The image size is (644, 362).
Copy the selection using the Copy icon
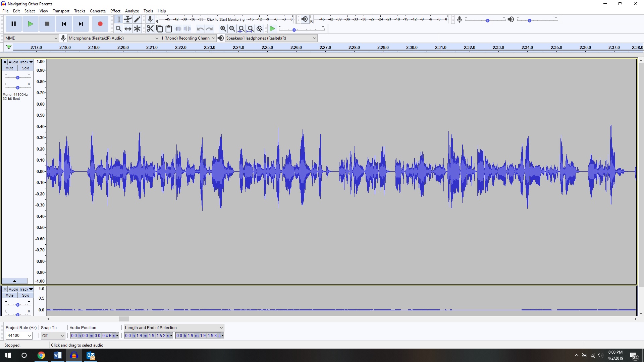coord(159,28)
